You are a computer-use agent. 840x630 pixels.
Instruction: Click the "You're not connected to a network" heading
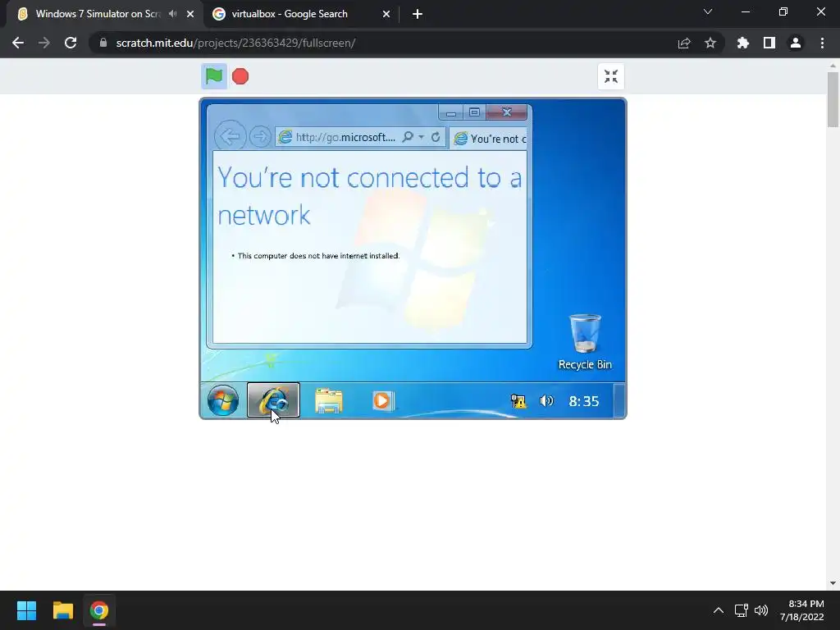click(369, 196)
